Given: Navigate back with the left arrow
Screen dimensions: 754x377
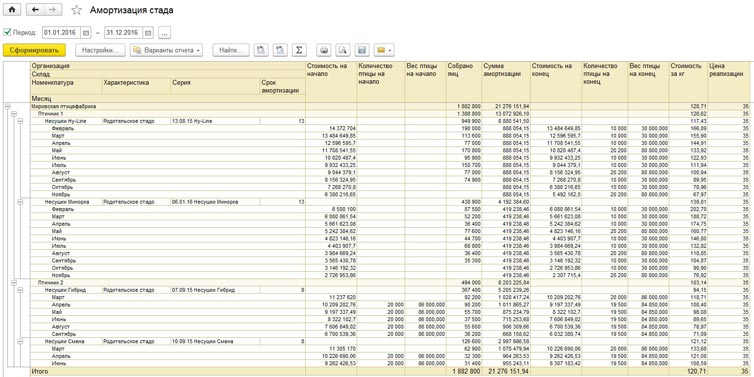Looking at the screenshot, I should [x=35, y=10].
